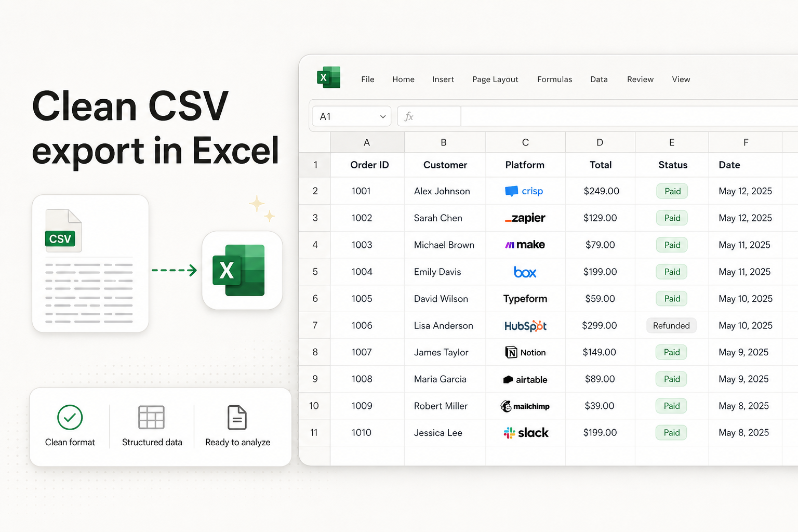
Task: Click the Ready to analyze document icon
Action: (237, 417)
